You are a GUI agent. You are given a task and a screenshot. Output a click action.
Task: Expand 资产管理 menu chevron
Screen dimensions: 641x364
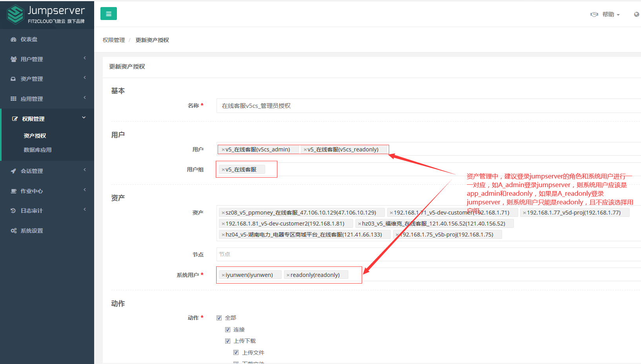click(84, 78)
